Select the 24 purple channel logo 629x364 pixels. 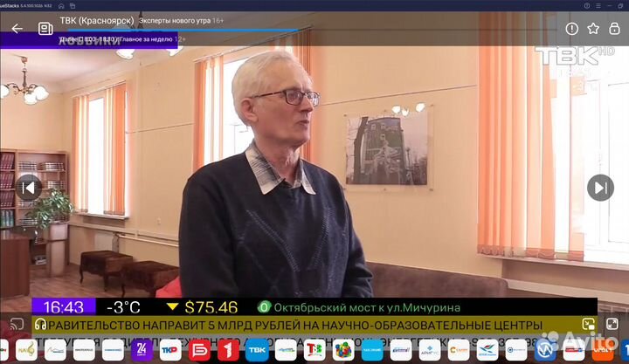click(x=142, y=350)
